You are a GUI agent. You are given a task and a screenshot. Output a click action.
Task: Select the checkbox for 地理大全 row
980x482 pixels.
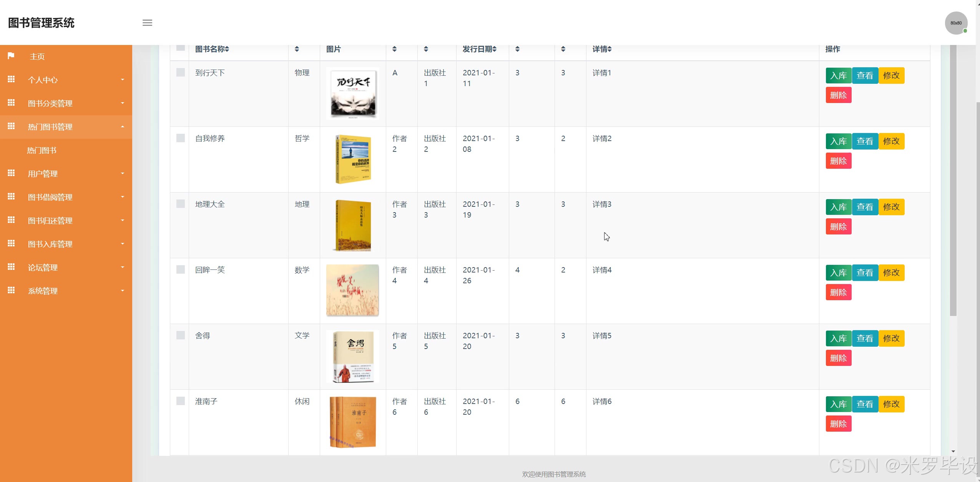coord(180,204)
